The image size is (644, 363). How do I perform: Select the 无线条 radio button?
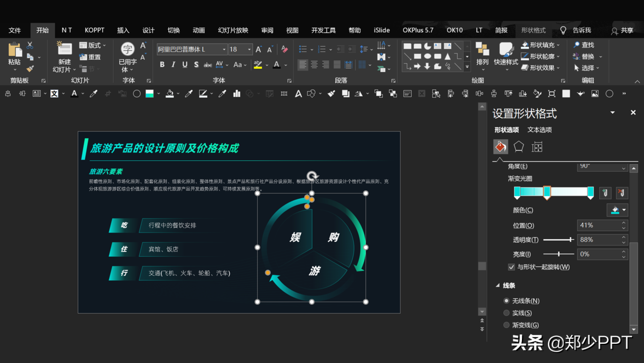(506, 301)
